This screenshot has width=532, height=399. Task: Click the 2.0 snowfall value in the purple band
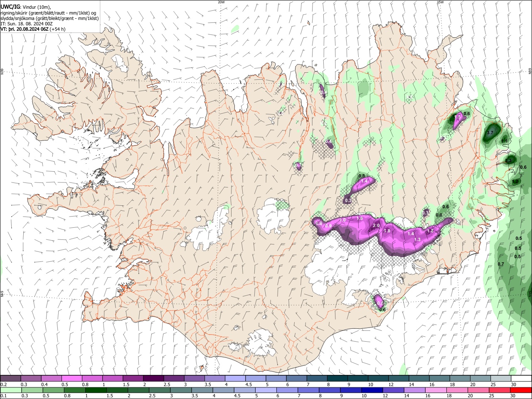coord(376,225)
